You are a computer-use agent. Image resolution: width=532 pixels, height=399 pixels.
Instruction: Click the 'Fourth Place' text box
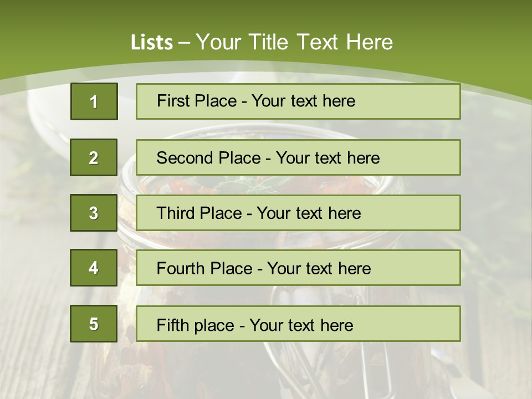point(298,268)
